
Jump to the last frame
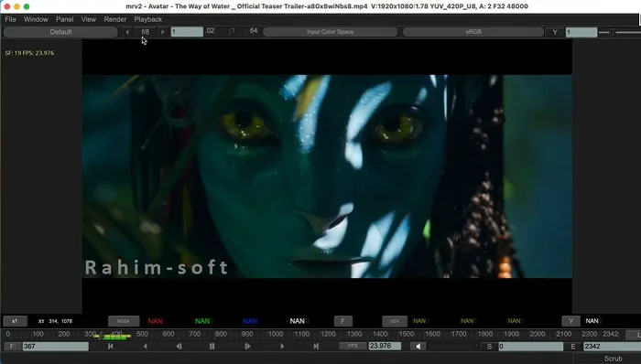(x=316, y=346)
